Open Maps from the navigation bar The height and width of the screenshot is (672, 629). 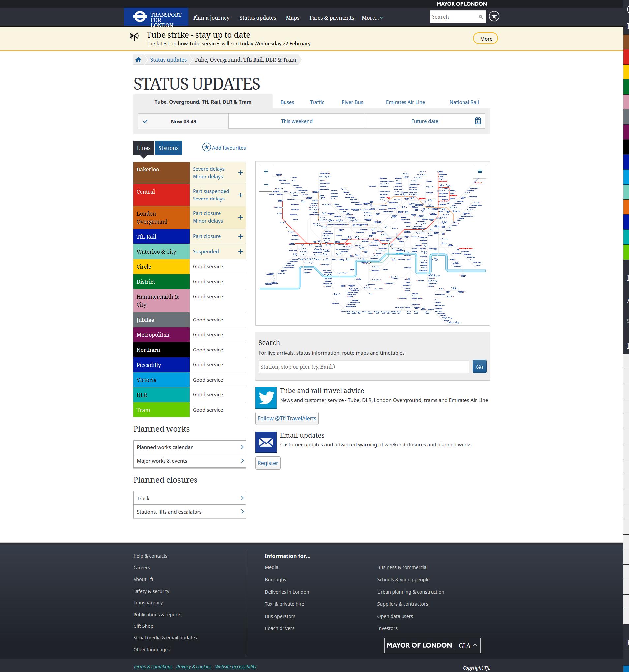tap(292, 18)
